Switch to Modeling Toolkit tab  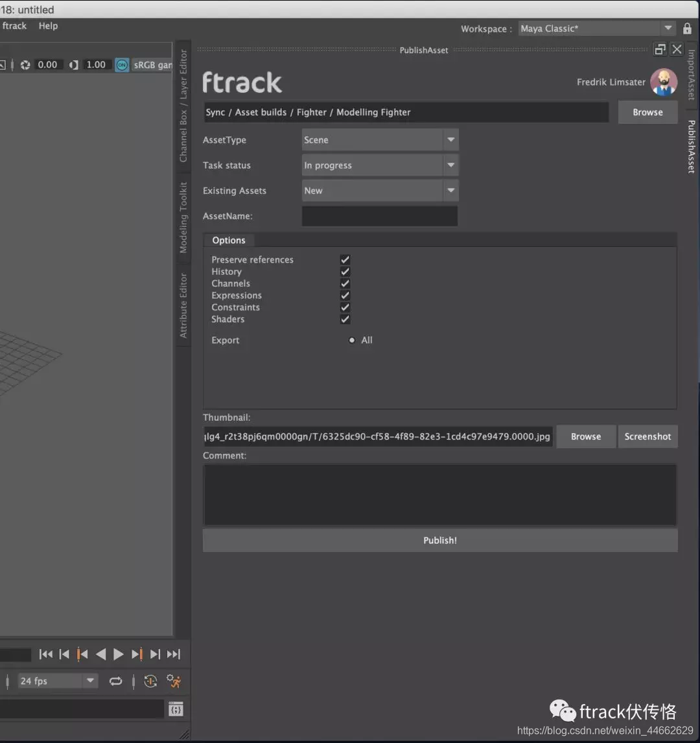point(183,217)
